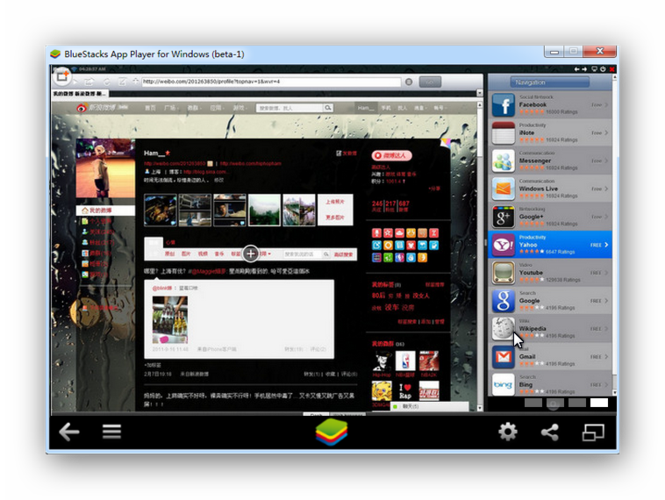Click the Ham__ profile avatar photo

tap(105, 168)
